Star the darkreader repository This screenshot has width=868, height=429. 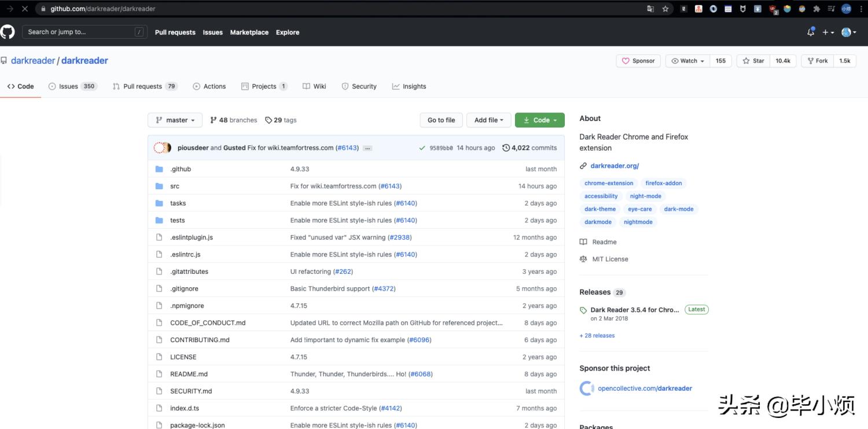pyautogui.click(x=753, y=61)
